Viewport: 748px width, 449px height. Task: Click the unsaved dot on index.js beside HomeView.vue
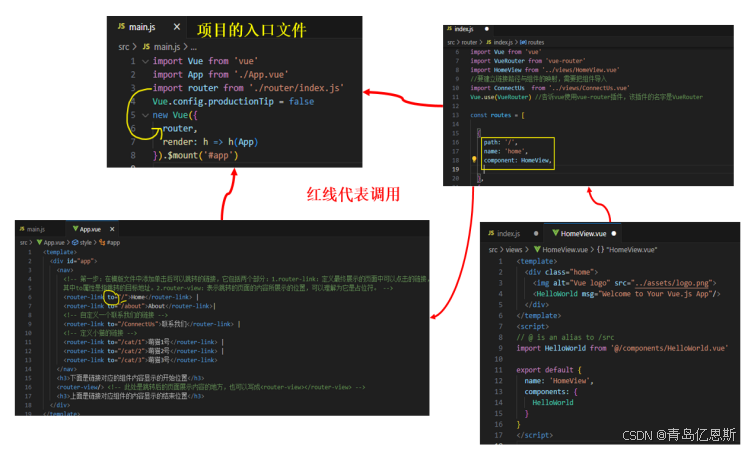536,233
